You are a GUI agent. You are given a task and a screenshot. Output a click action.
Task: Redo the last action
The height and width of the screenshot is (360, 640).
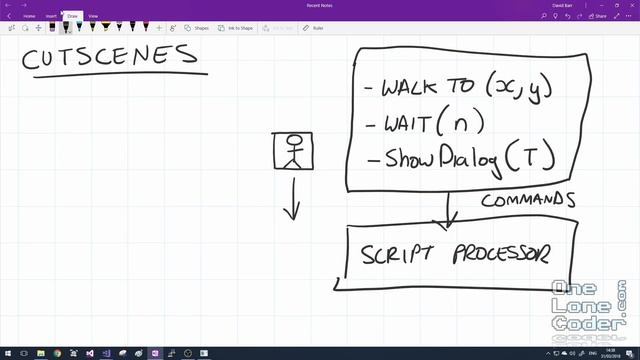pyautogui.click(x=580, y=16)
